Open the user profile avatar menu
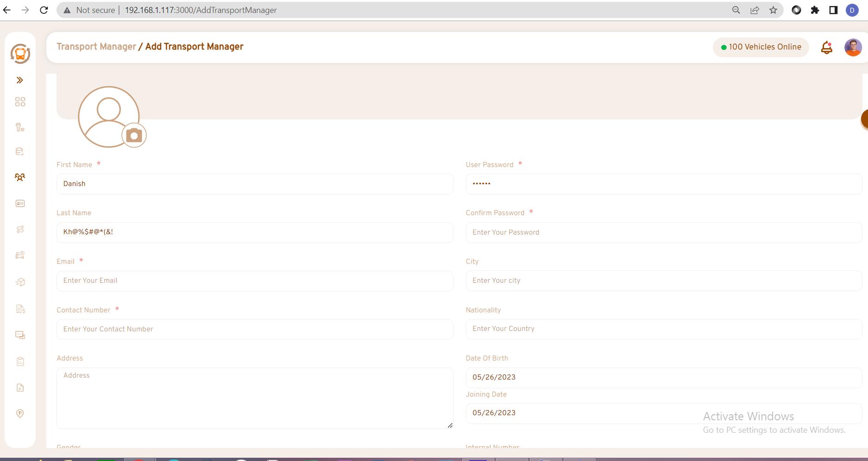The height and width of the screenshot is (461, 868). (x=853, y=47)
